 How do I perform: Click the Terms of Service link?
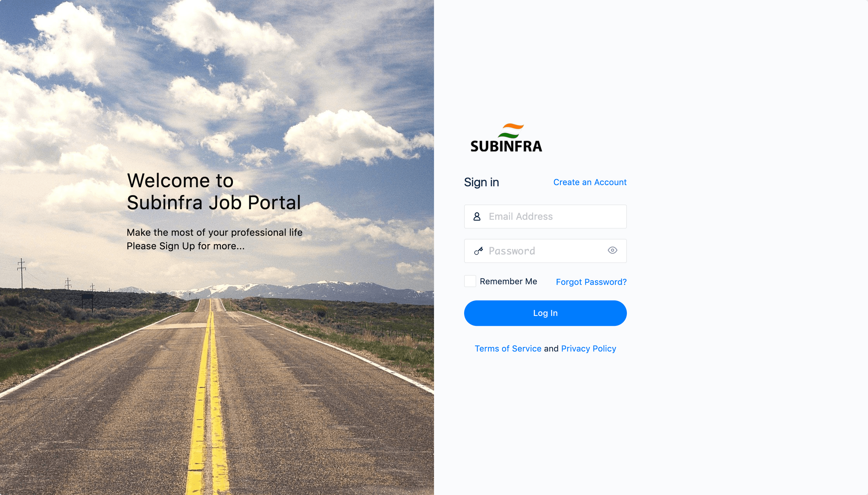[x=507, y=348]
